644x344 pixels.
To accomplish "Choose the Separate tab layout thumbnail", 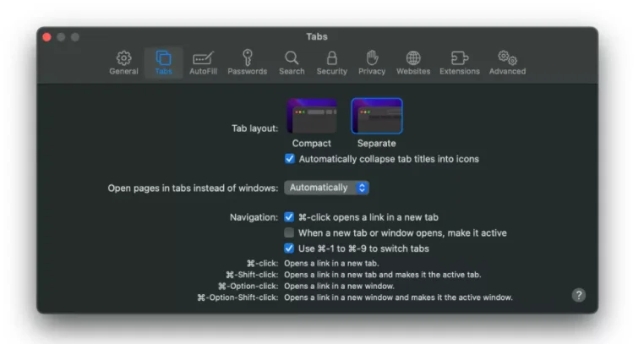I will (377, 117).
